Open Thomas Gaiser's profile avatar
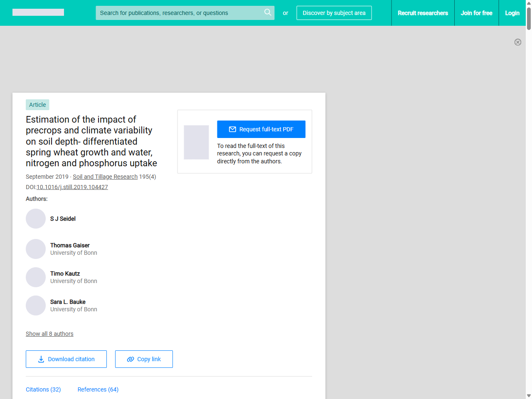532x399 pixels. [x=35, y=249]
